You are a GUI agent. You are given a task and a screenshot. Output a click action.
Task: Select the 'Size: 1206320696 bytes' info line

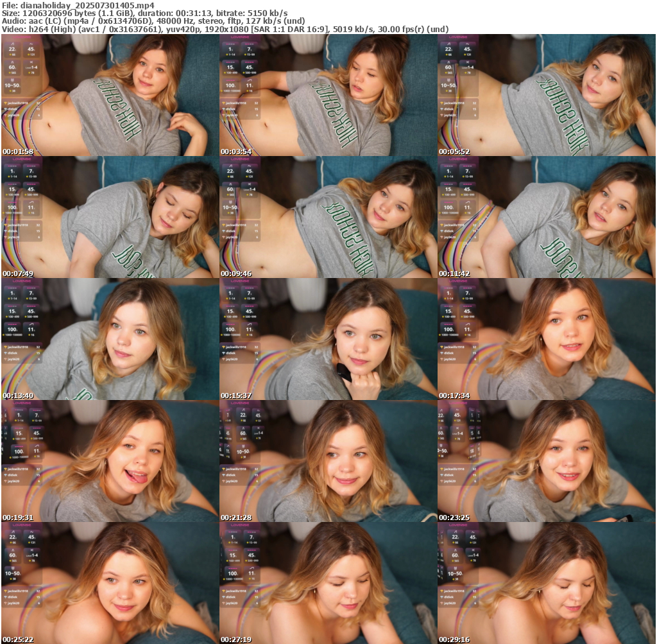point(144,13)
